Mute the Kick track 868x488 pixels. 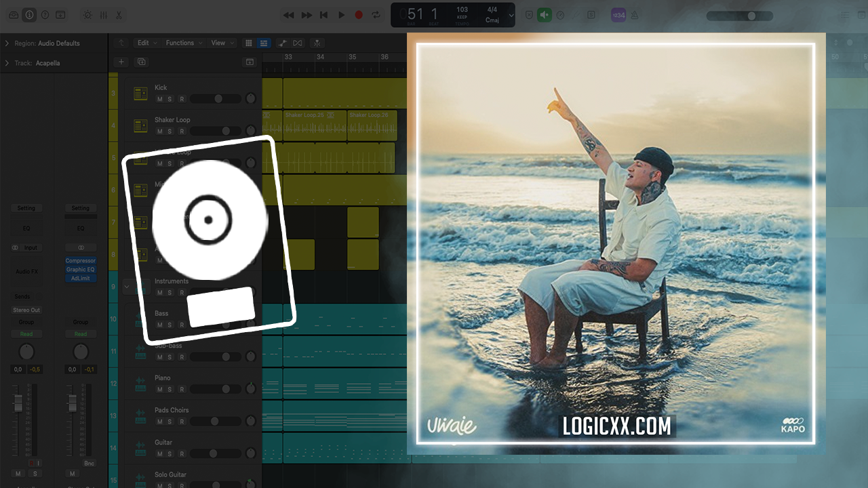(160, 99)
